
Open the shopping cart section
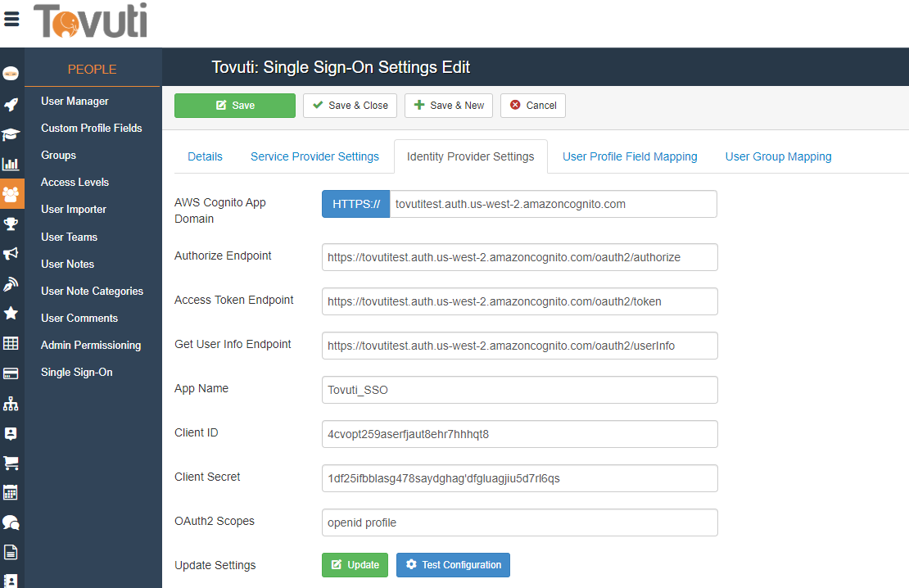point(11,463)
